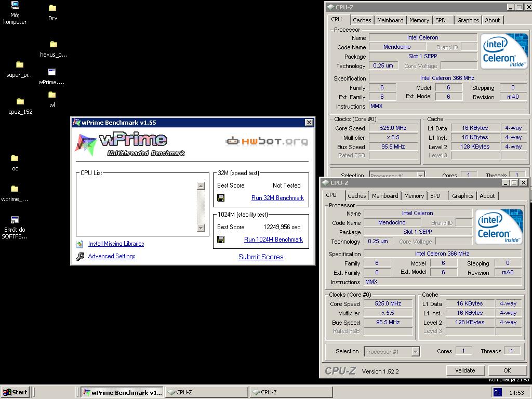The width and height of the screenshot is (532, 399).
Task: Click the Validate button in CPU-Z
Action: pyautogui.click(x=465, y=370)
